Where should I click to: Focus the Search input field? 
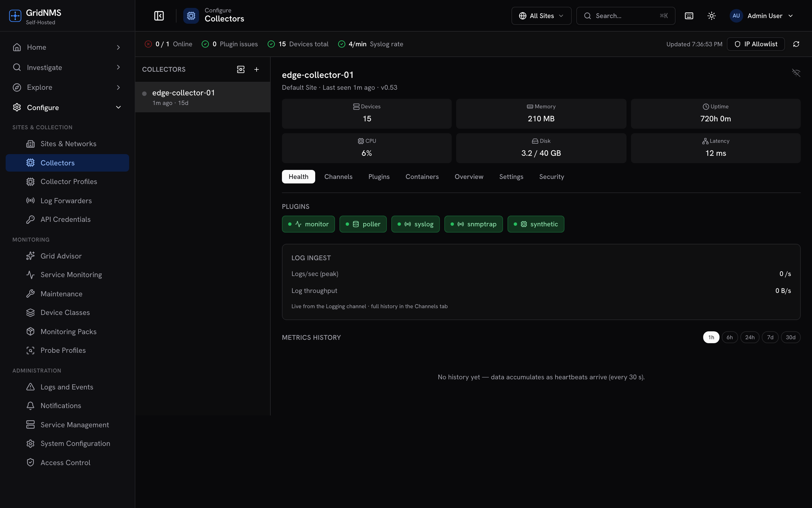tap(625, 16)
